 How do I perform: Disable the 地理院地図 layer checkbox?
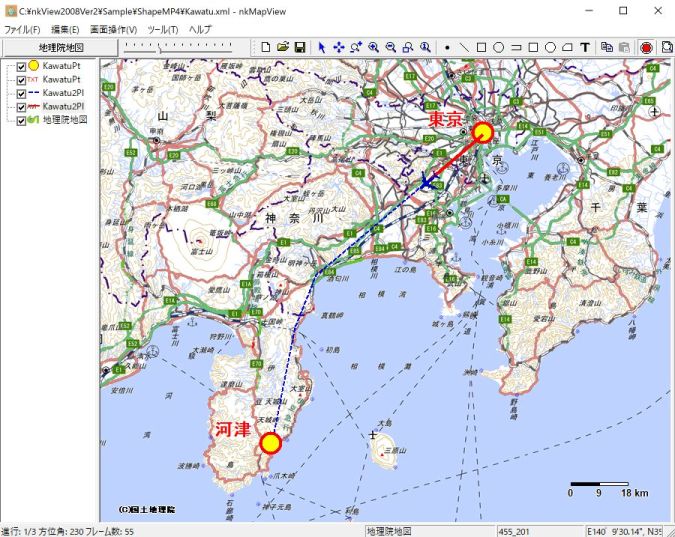(21, 119)
